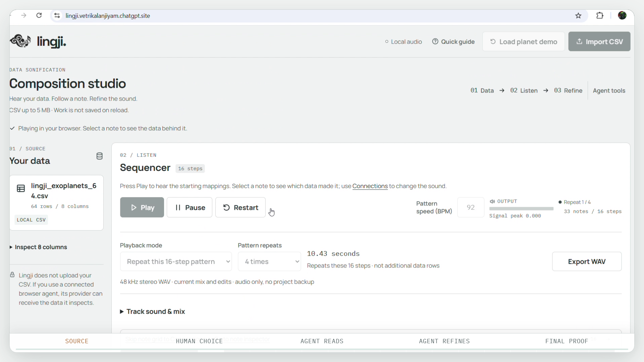
Task: Click the lingji logo icon
Action: [x=20, y=41]
